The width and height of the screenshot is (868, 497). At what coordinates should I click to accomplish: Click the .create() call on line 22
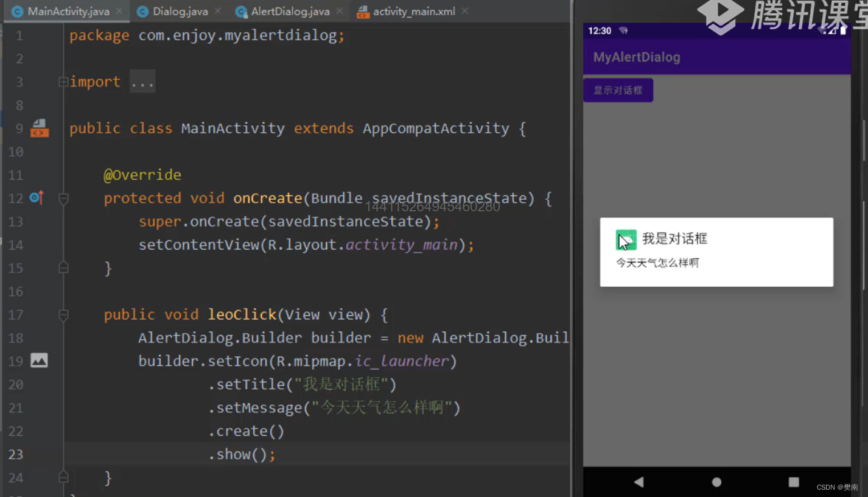pos(246,431)
